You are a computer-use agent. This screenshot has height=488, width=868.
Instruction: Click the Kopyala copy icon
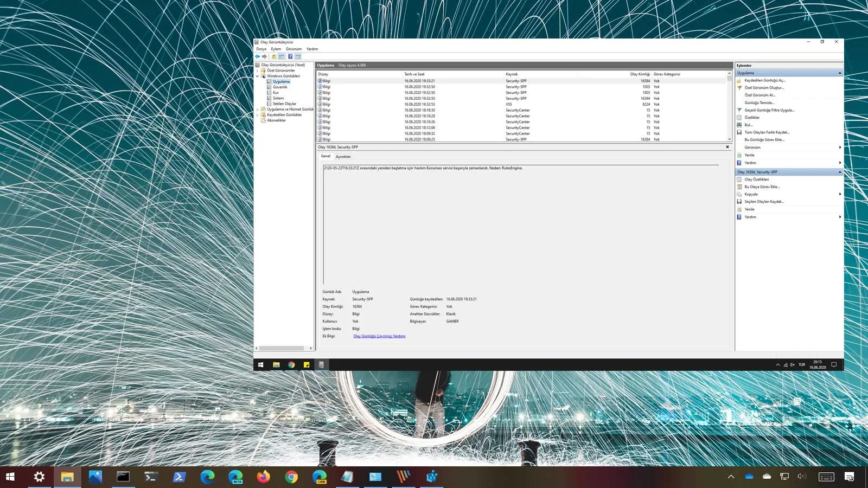(739, 194)
